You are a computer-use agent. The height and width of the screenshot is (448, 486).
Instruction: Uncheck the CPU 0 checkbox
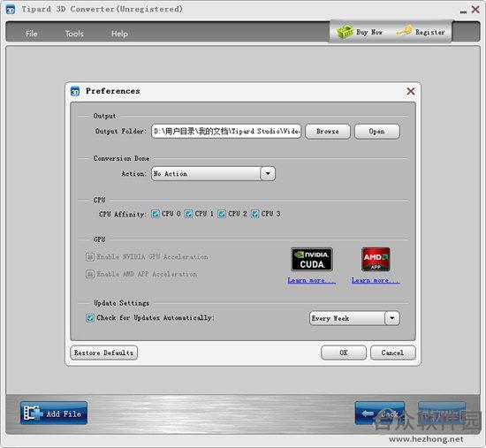[x=156, y=214]
